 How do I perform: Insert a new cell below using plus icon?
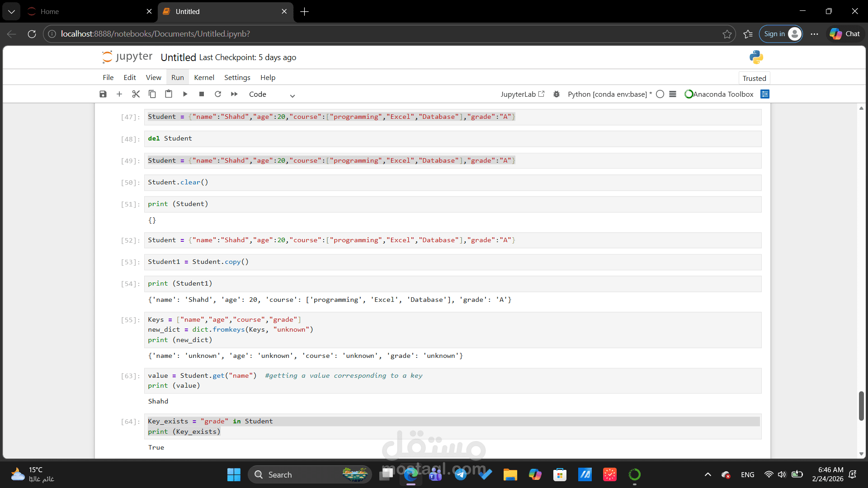pyautogui.click(x=119, y=94)
